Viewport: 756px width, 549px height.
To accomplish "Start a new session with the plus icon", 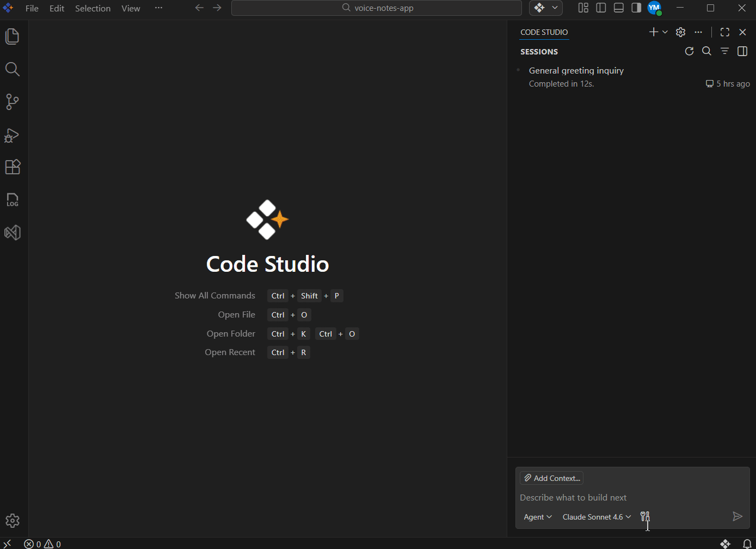I will (654, 32).
